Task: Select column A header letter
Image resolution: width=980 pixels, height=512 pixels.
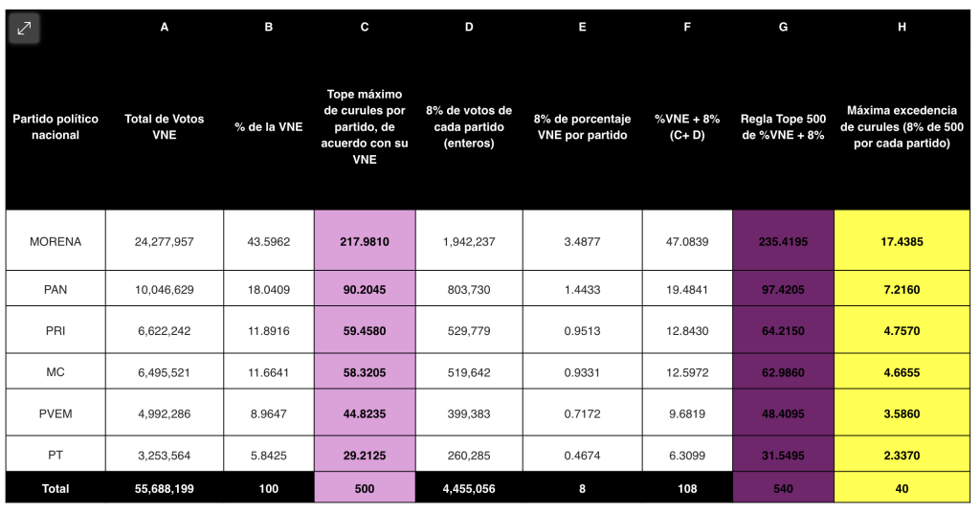Action: (x=165, y=27)
